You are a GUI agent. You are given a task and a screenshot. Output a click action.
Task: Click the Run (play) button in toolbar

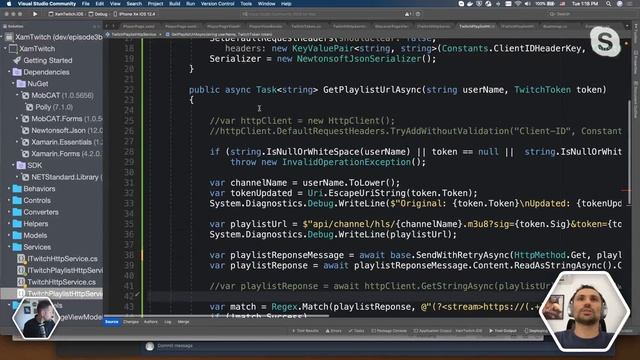[x=35, y=14]
